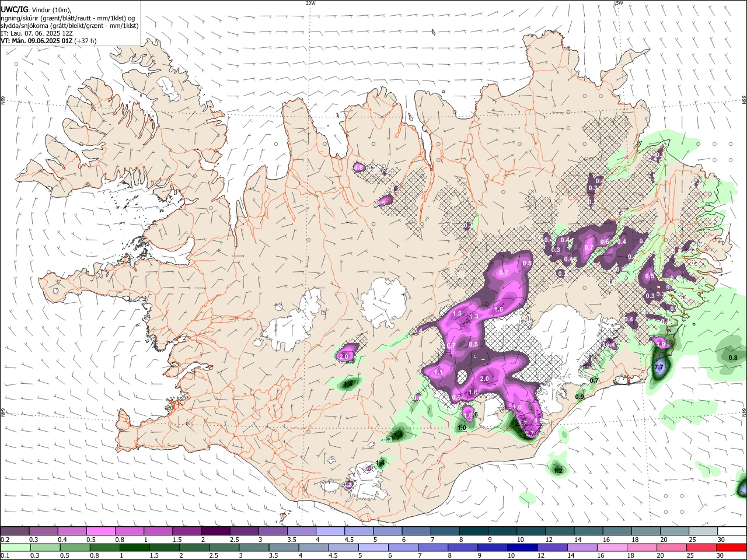The image size is (747, 560).
Task: Pick the white 30 swatch in top scale
Action: click(x=731, y=531)
